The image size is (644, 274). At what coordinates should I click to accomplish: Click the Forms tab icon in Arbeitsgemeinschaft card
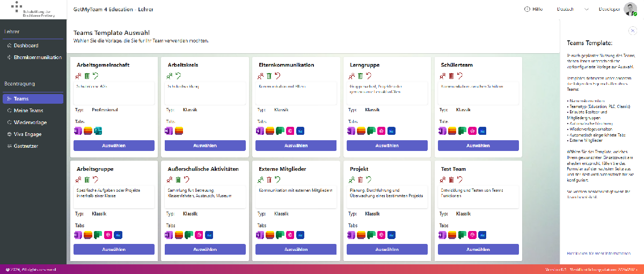98,131
